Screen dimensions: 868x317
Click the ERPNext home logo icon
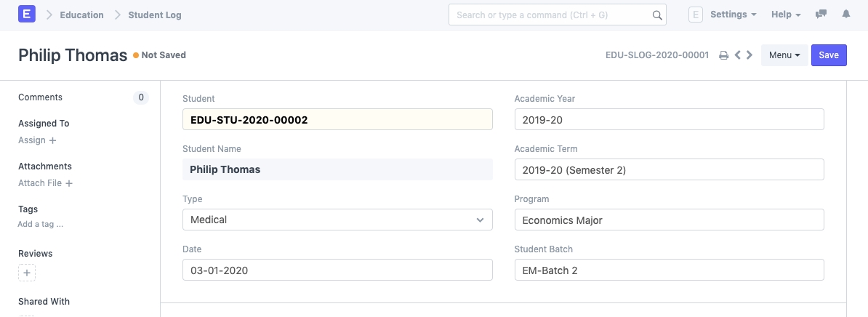[26, 15]
